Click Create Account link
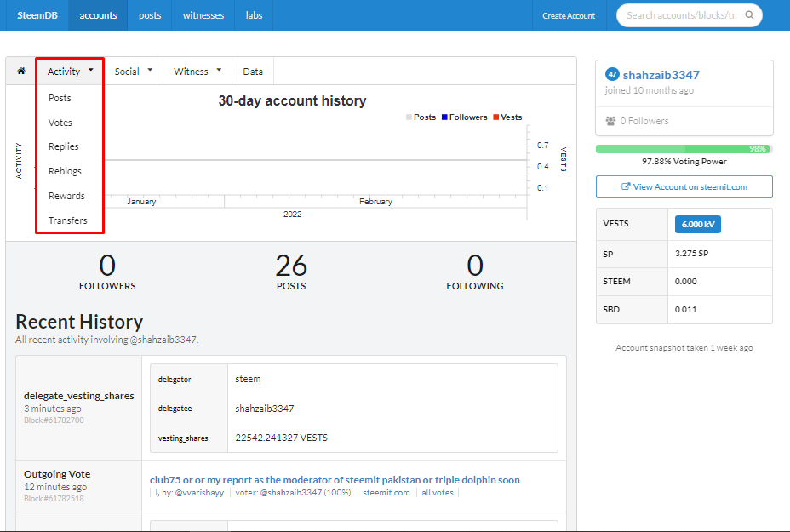Screen dimensions: 790x532 [569, 15]
